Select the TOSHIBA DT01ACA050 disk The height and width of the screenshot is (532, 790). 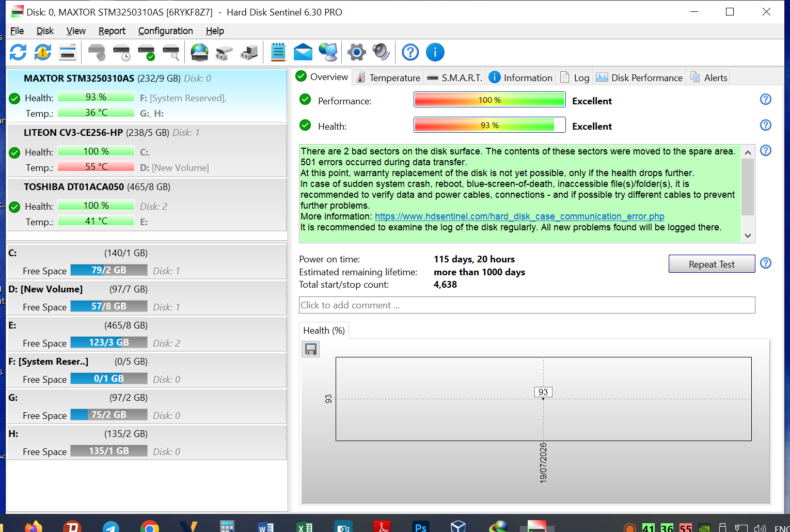pyautogui.click(x=147, y=204)
